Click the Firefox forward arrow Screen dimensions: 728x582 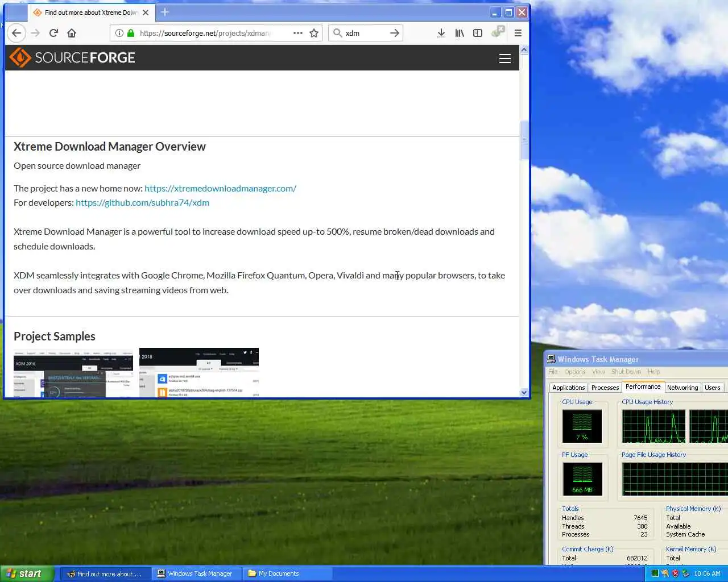pyautogui.click(x=35, y=33)
